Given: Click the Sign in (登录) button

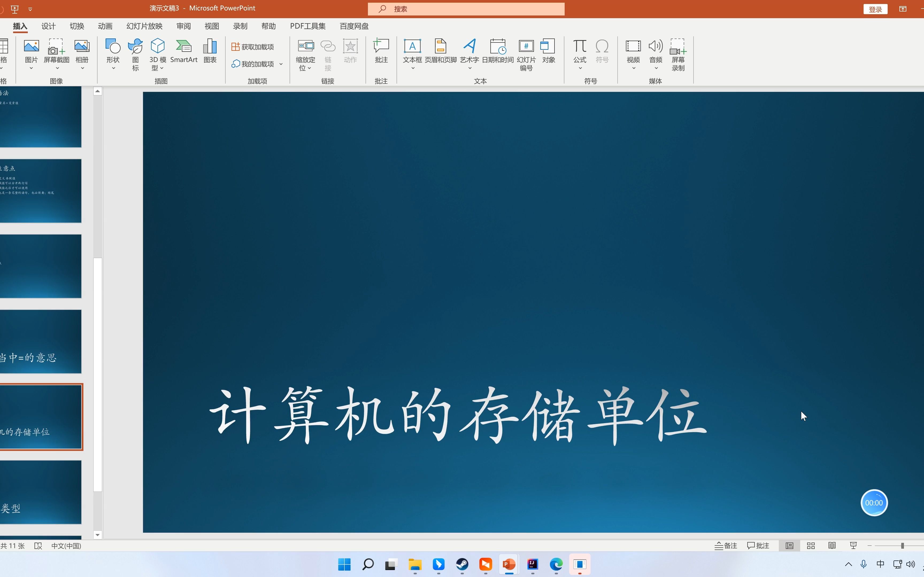Looking at the screenshot, I should coord(875,9).
